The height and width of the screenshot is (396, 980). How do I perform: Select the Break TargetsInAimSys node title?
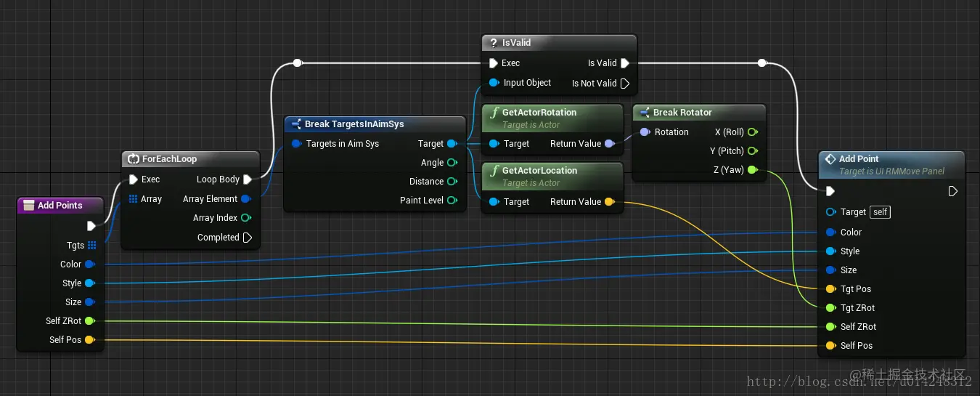(354, 124)
